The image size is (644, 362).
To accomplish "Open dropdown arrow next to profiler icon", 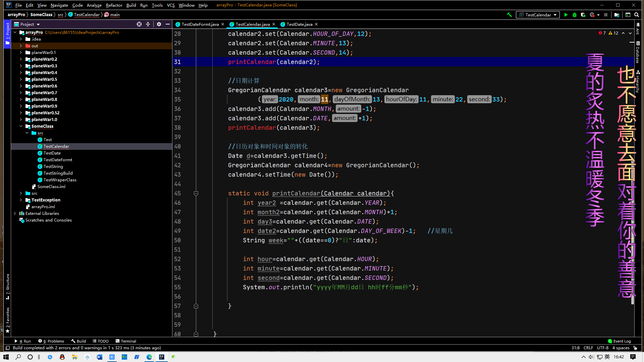I will pos(598,15).
